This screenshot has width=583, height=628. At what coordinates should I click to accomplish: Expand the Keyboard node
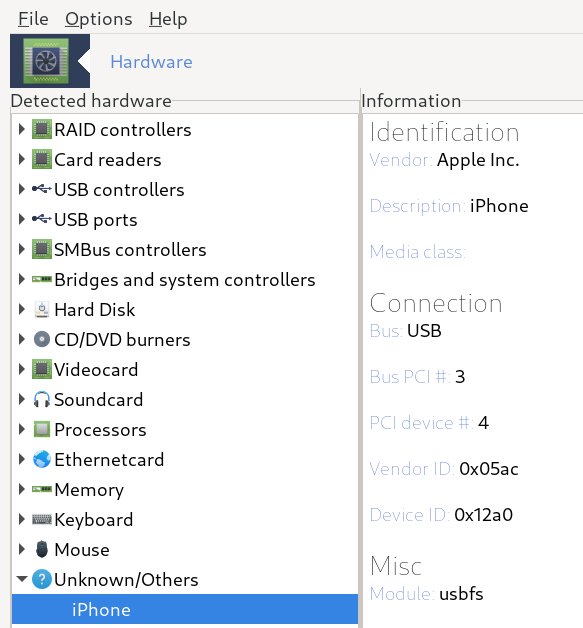click(22, 519)
